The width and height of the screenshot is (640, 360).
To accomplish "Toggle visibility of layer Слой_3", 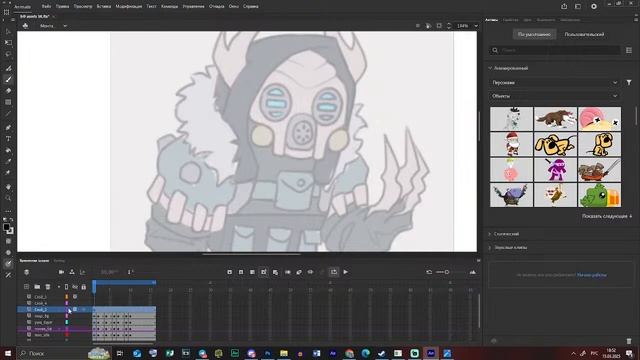I will [x=75, y=309].
